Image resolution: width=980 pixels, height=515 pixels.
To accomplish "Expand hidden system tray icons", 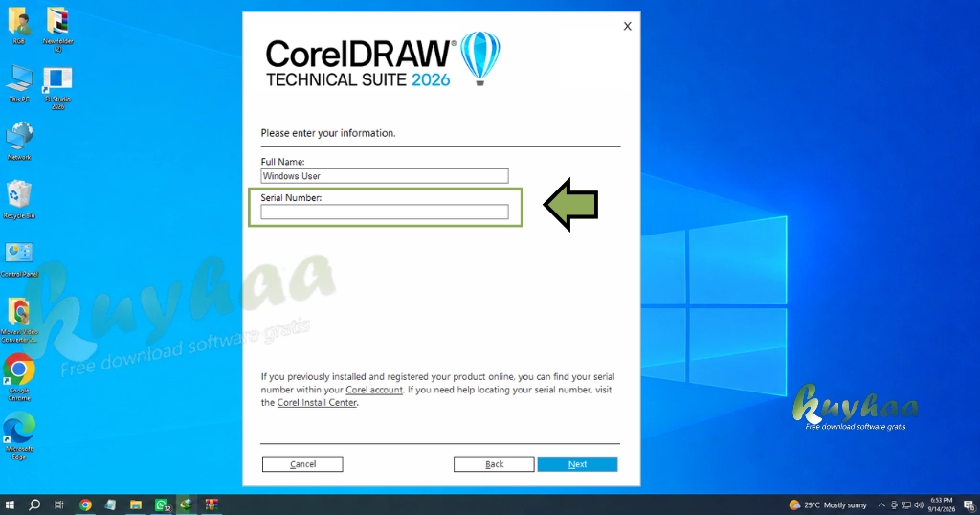I will (x=881, y=505).
